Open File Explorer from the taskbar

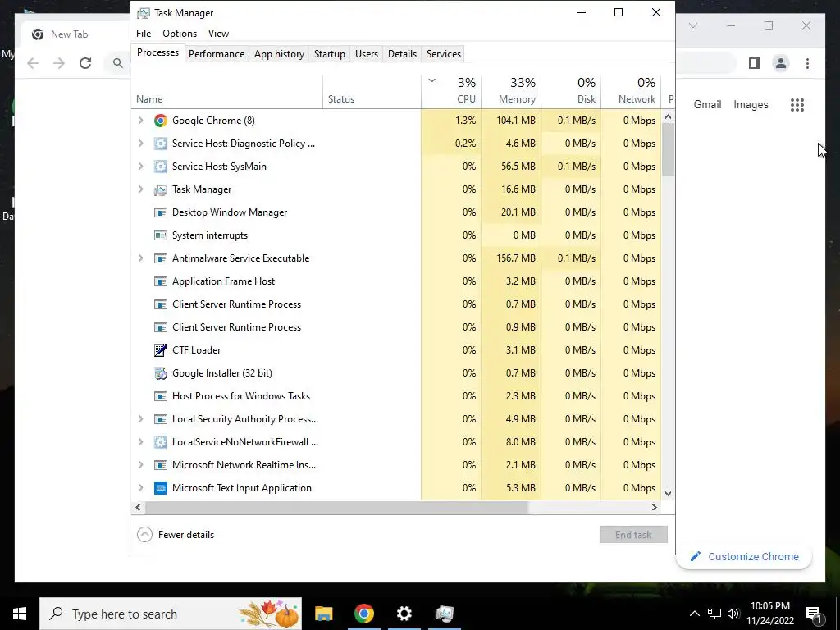(323, 614)
